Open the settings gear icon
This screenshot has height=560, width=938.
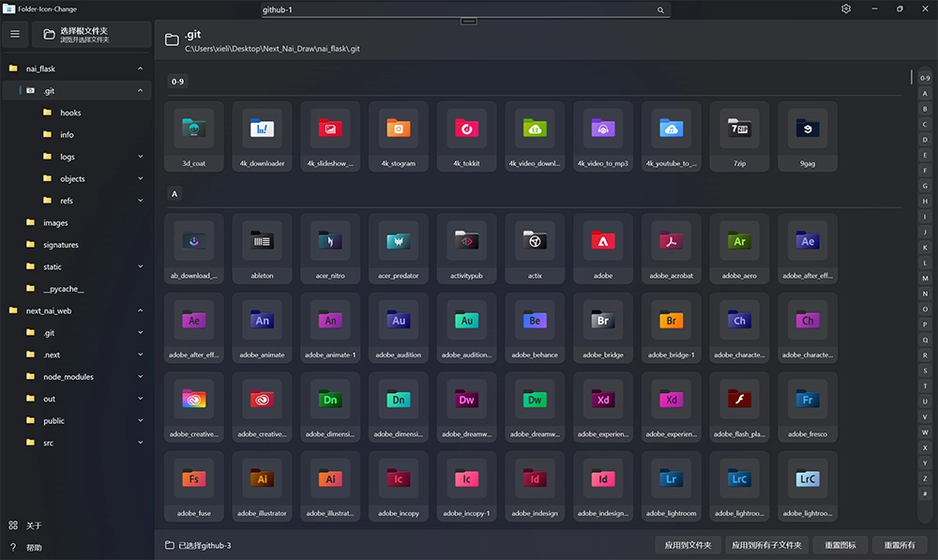point(846,9)
